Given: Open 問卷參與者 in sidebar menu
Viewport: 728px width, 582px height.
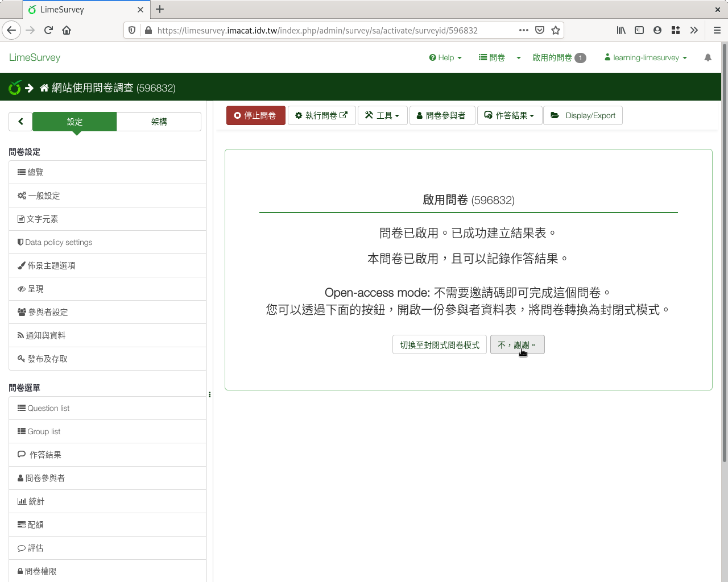Looking at the screenshot, I should pos(107,478).
